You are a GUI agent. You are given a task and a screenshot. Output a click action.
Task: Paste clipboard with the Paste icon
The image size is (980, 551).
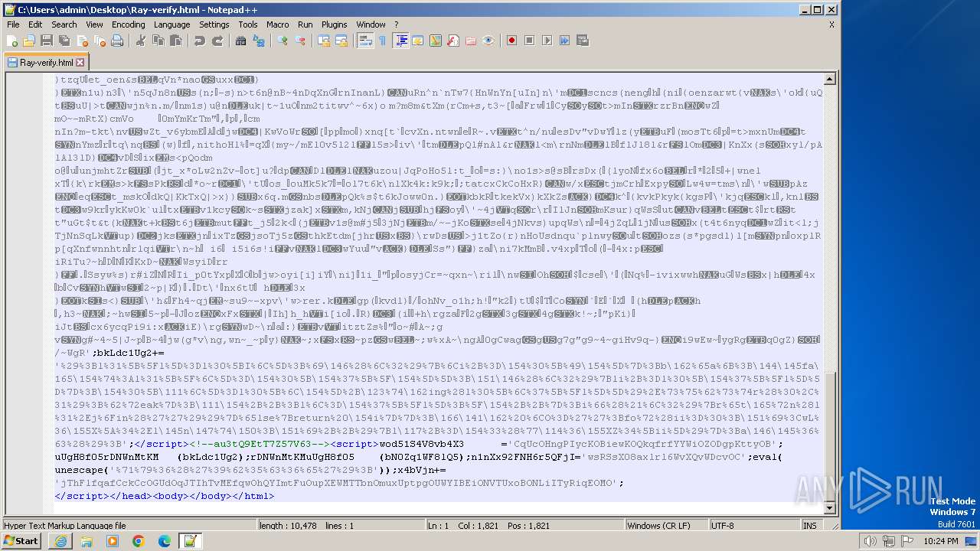pyautogui.click(x=176, y=41)
